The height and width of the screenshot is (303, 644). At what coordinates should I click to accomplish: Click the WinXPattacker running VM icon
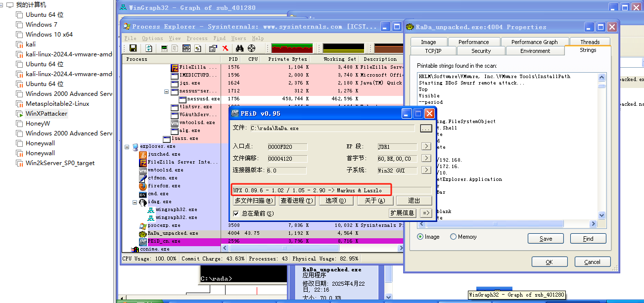click(19, 114)
